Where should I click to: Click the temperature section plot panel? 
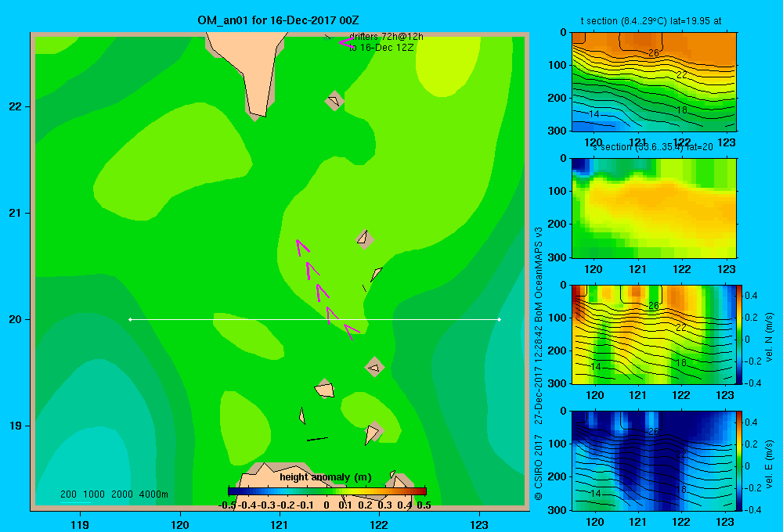(654, 82)
